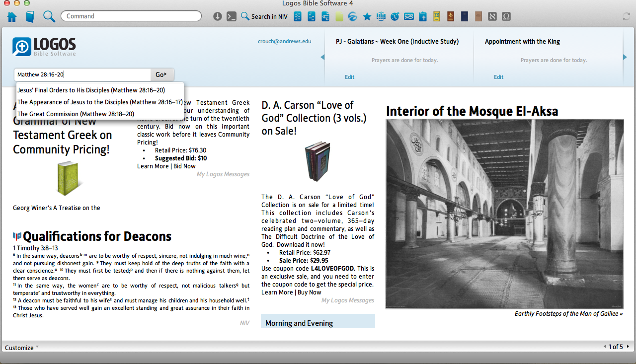Click the download arrow icon
Image resolution: width=636 pixels, height=364 pixels.
pyautogui.click(x=217, y=16)
